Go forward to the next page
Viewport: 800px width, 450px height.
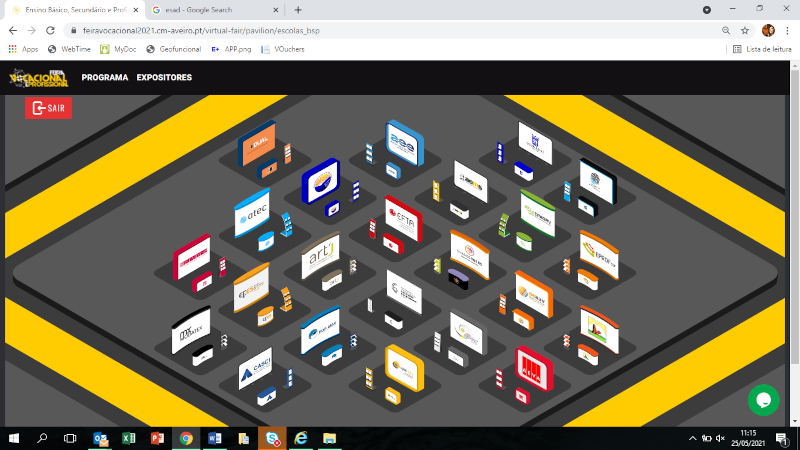tap(32, 31)
